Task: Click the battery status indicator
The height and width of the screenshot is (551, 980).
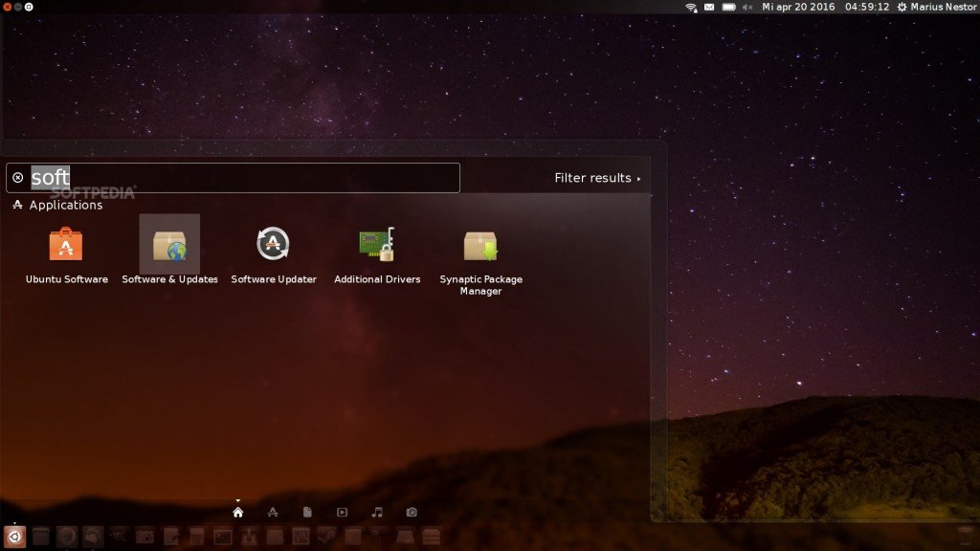Action: click(x=729, y=7)
